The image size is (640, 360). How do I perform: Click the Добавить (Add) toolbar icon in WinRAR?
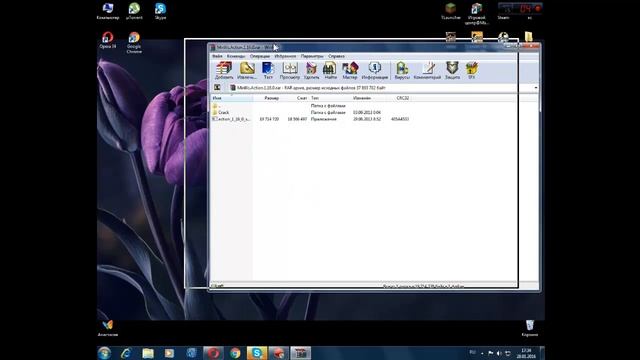(224, 71)
